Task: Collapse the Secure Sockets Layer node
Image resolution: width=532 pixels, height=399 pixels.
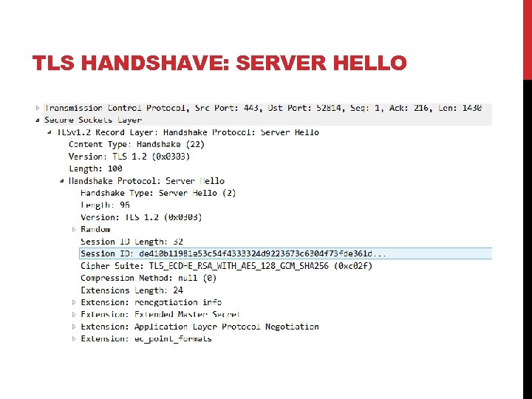Action: [38, 120]
